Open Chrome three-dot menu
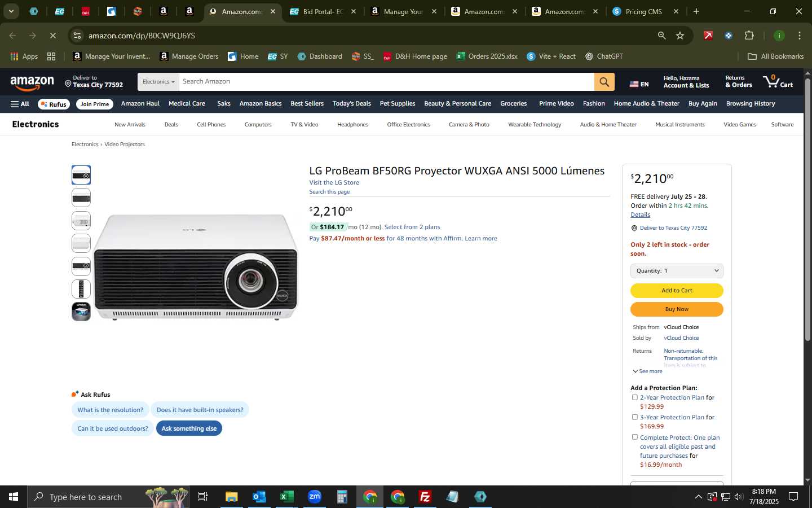812x508 pixels. pos(799,36)
